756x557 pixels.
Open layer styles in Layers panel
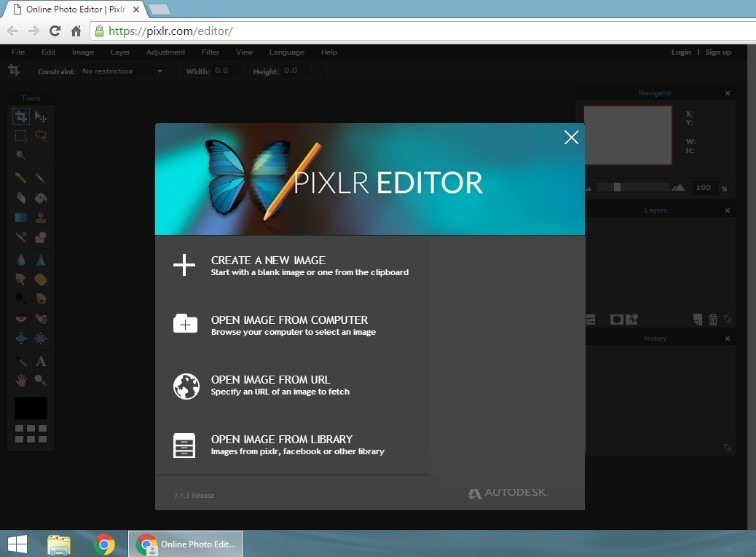pos(632,319)
